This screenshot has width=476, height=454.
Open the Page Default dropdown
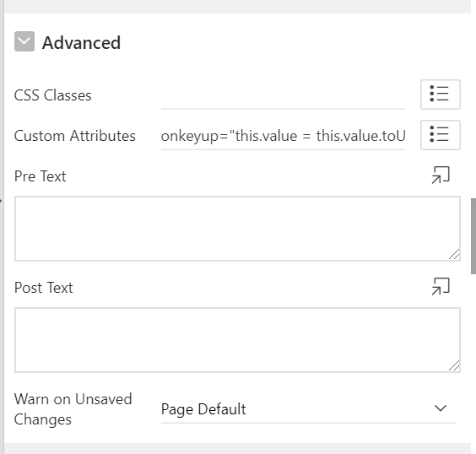308,409
